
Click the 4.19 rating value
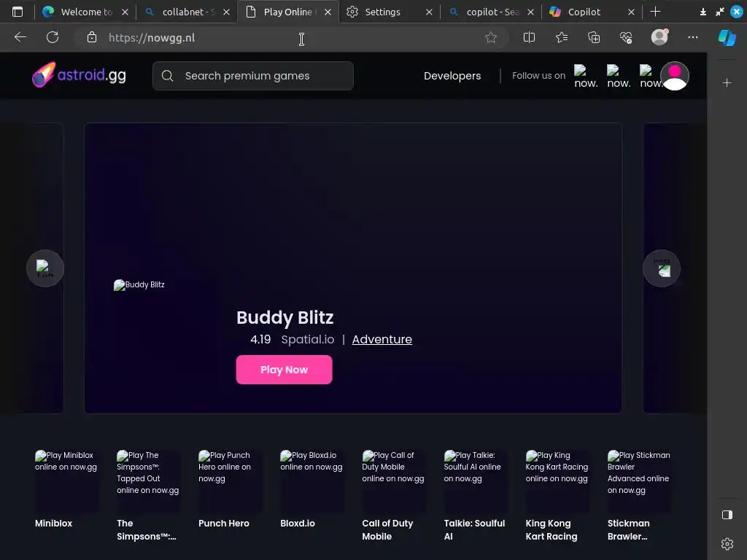[260, 339]
